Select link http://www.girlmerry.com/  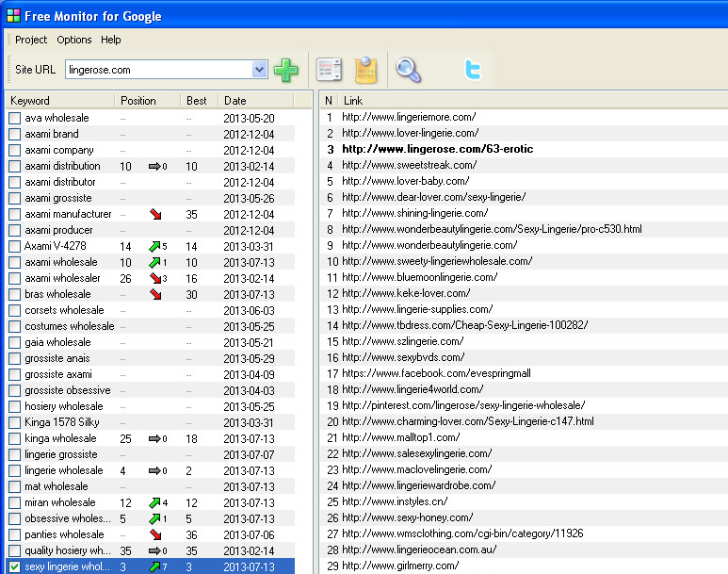tap(400, 566)
